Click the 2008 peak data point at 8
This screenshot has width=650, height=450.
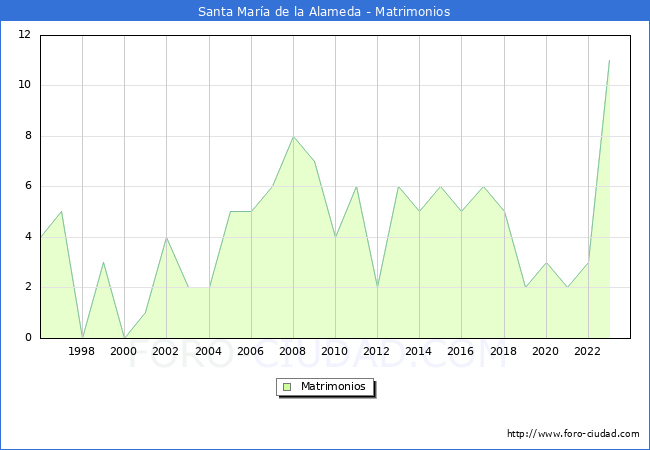293,136
